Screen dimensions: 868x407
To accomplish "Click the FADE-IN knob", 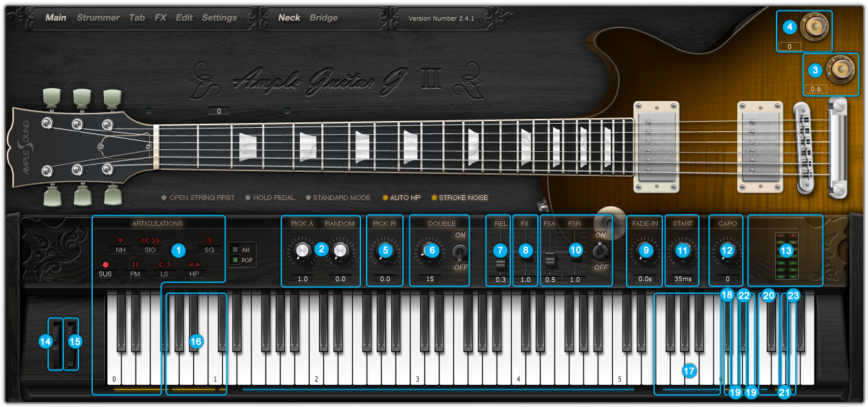I will 645,252.
